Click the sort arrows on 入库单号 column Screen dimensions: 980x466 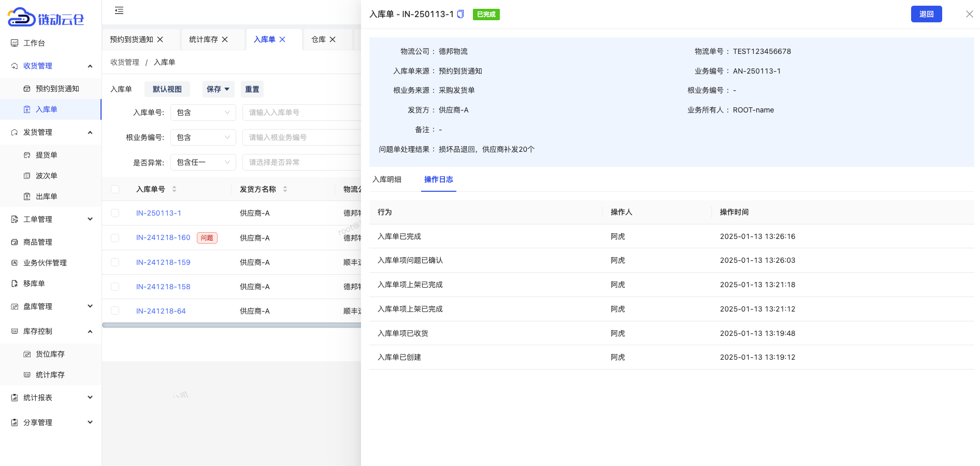174,189
